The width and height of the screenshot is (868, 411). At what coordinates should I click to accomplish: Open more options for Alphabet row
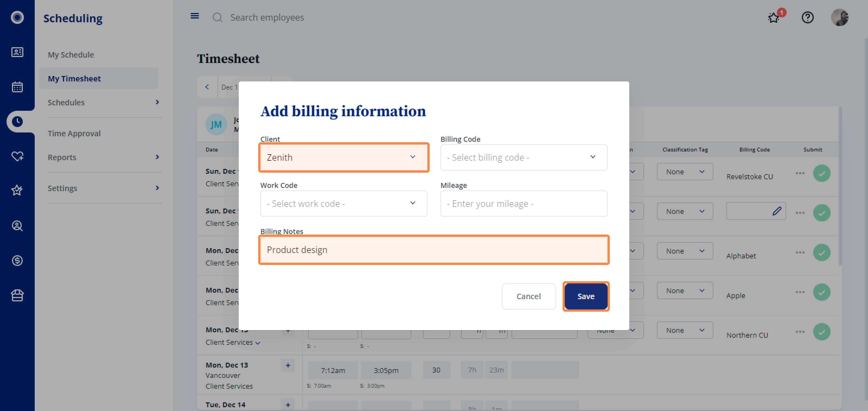pyautogui.click(x=800, y=252)
